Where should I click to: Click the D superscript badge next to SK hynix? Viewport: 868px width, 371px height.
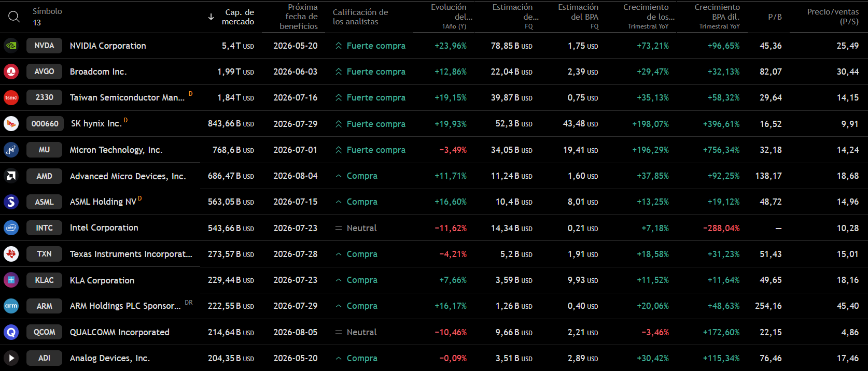125,120
